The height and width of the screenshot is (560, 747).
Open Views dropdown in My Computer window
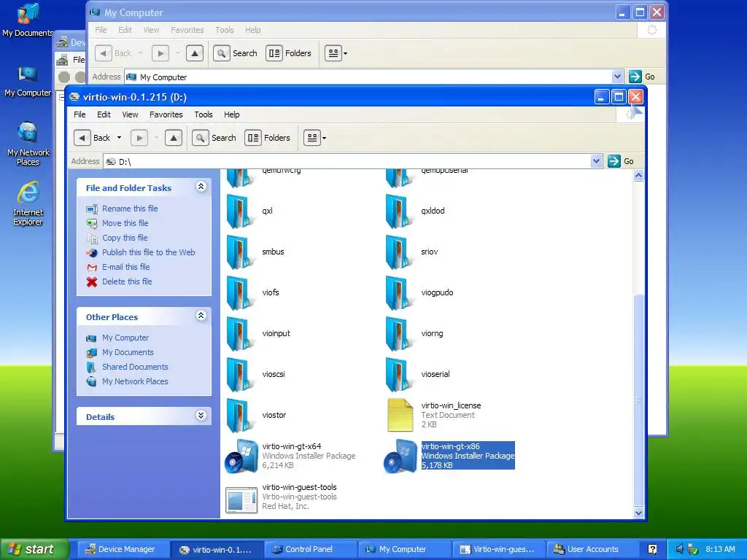point(345,53)
